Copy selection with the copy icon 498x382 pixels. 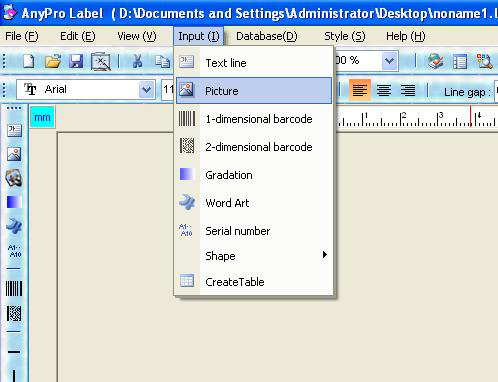click(x=163, y=61)
